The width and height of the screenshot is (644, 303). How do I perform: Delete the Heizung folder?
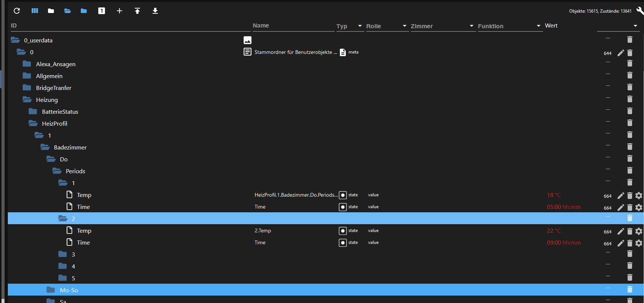[630, 99]
